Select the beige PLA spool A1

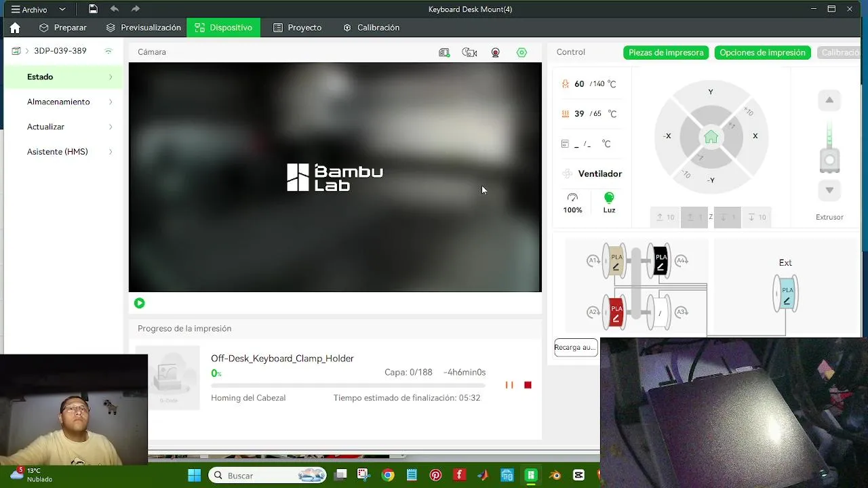[616, 261]
